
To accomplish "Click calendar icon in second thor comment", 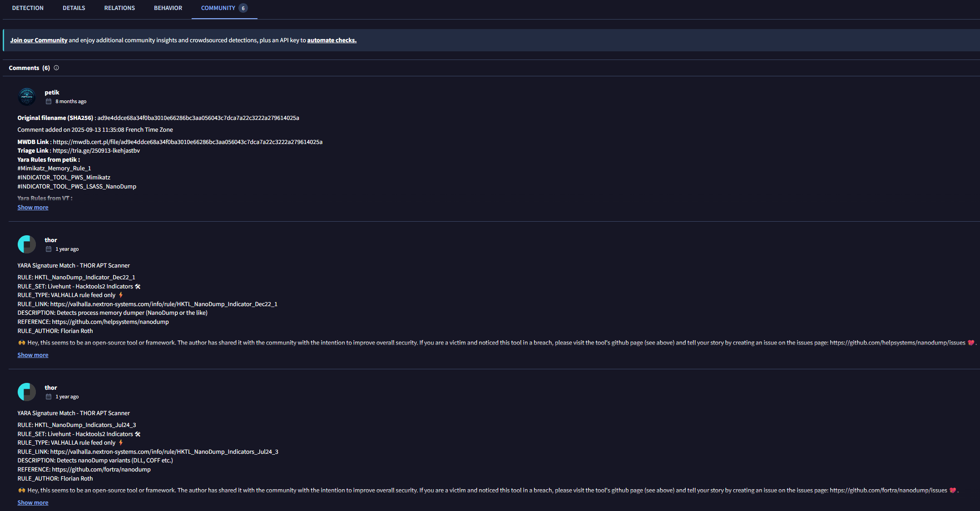I will click(x=49, y=397).
